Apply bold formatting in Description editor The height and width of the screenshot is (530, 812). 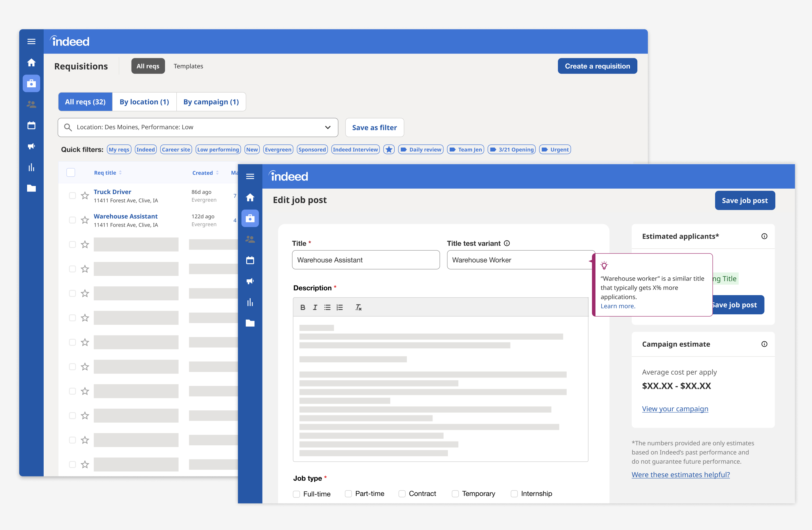tap(303, 307)
